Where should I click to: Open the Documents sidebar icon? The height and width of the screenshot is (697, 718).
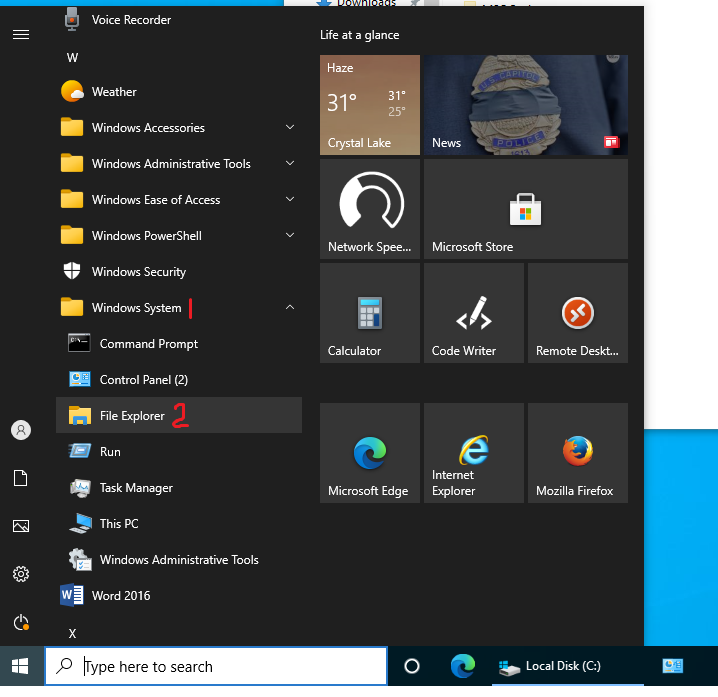pyautogui.click(x=21, y=478)
